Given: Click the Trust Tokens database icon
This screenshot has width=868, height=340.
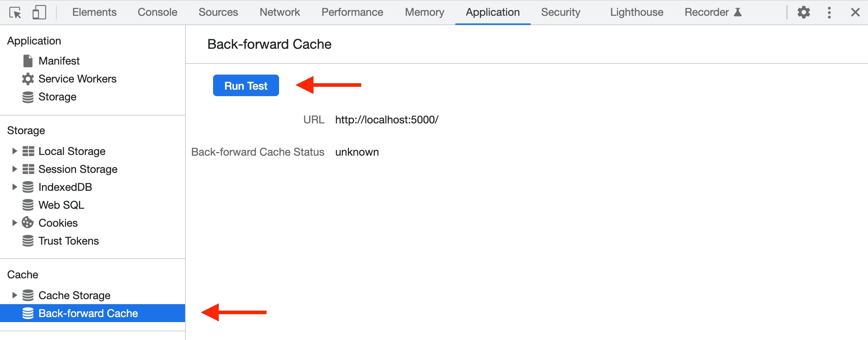Looking at the screenshot, I should click(28, 241).
